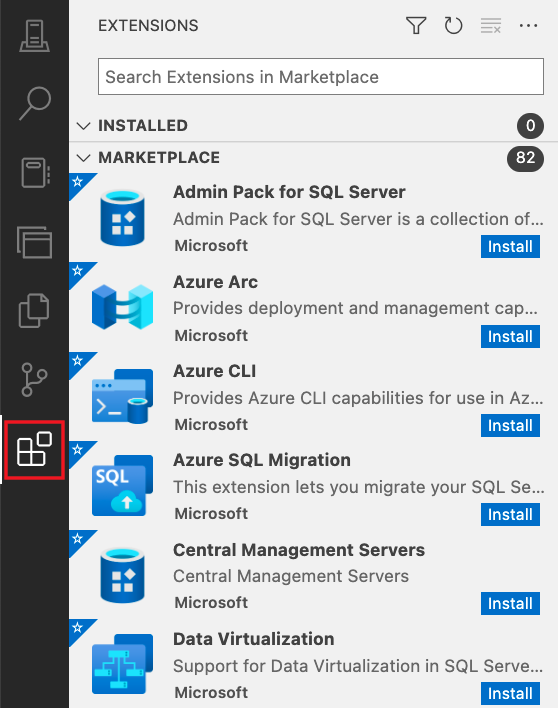Click 'Provides Azure CLI capabilities' description
This screenshot has height=708, width=558.
[358, 398]
